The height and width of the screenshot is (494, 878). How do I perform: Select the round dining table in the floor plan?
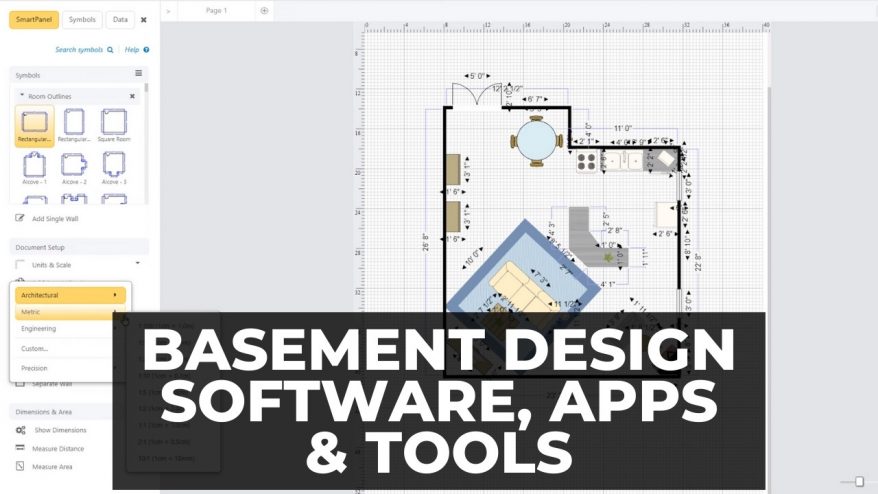point(536,141)
